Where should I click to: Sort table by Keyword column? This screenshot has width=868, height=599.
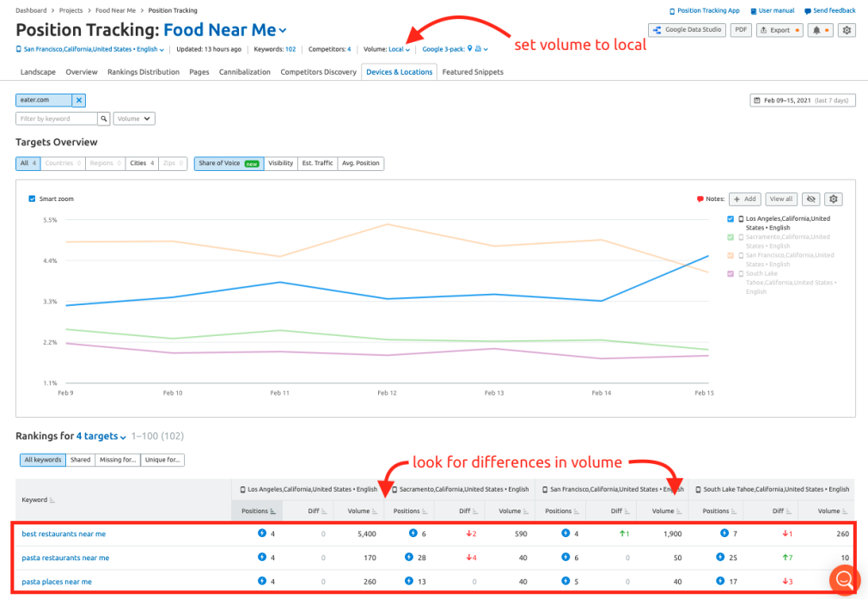[38, 500]
